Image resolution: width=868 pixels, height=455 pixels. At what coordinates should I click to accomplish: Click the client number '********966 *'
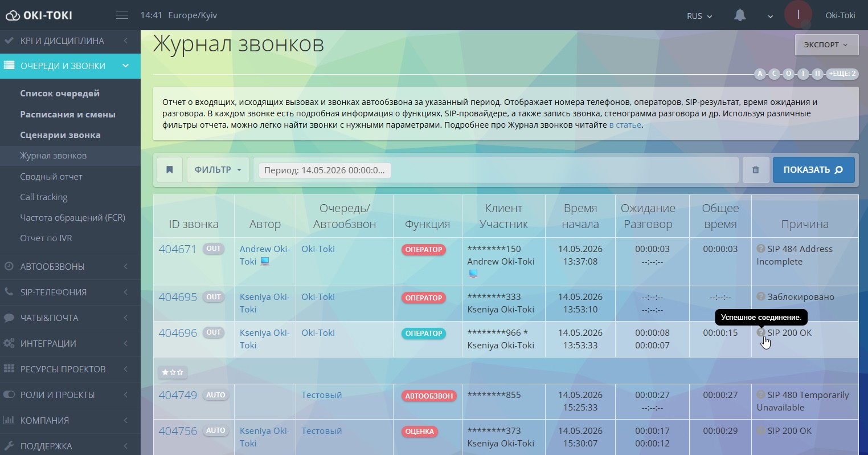(497, 333)
